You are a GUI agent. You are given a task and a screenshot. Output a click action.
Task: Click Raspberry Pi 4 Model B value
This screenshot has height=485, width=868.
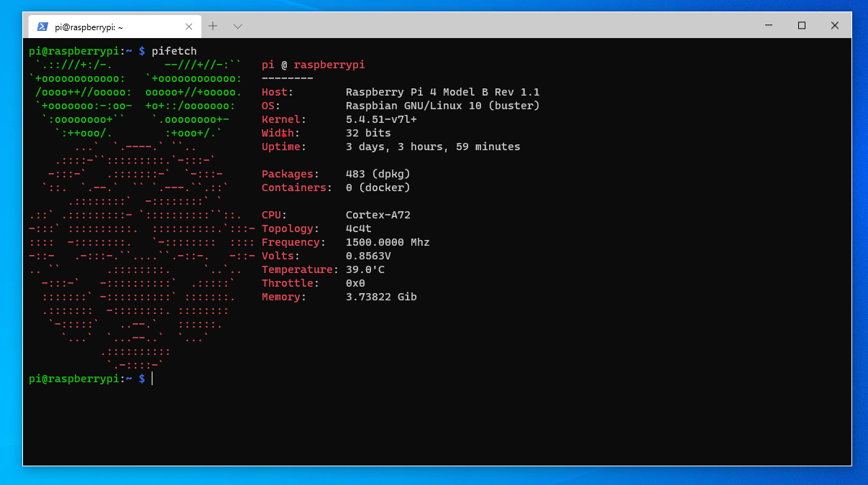tap(443, 92)
